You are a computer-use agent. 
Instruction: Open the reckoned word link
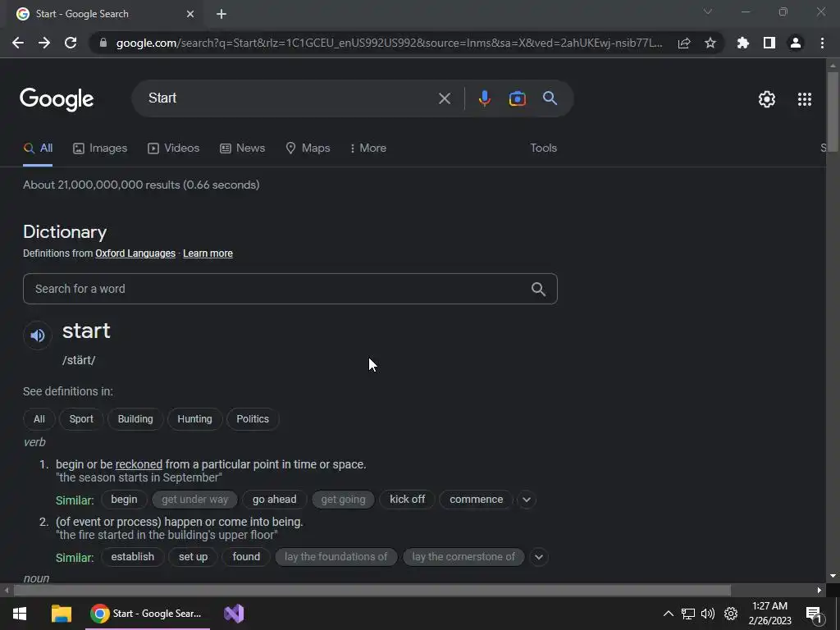139,464
